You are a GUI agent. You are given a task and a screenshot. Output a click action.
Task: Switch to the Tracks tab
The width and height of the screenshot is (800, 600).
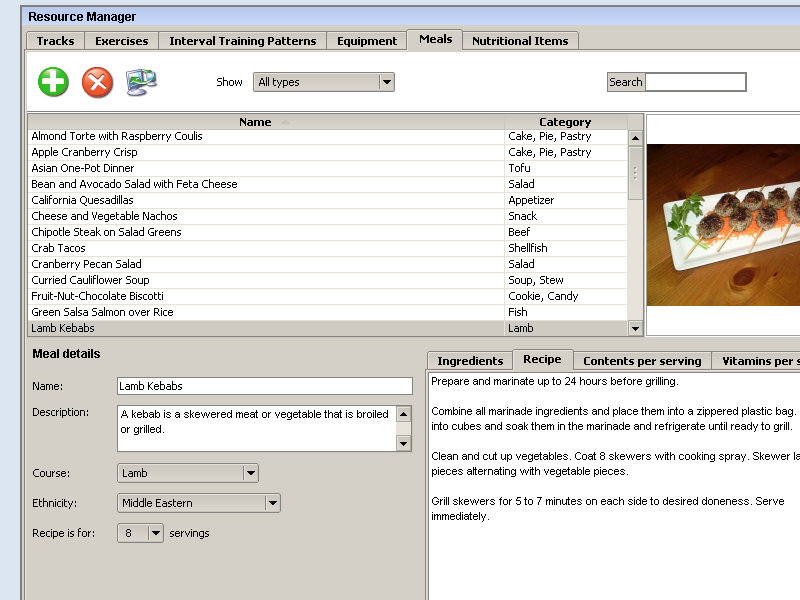pyautogui.click(x=55, y=41)
